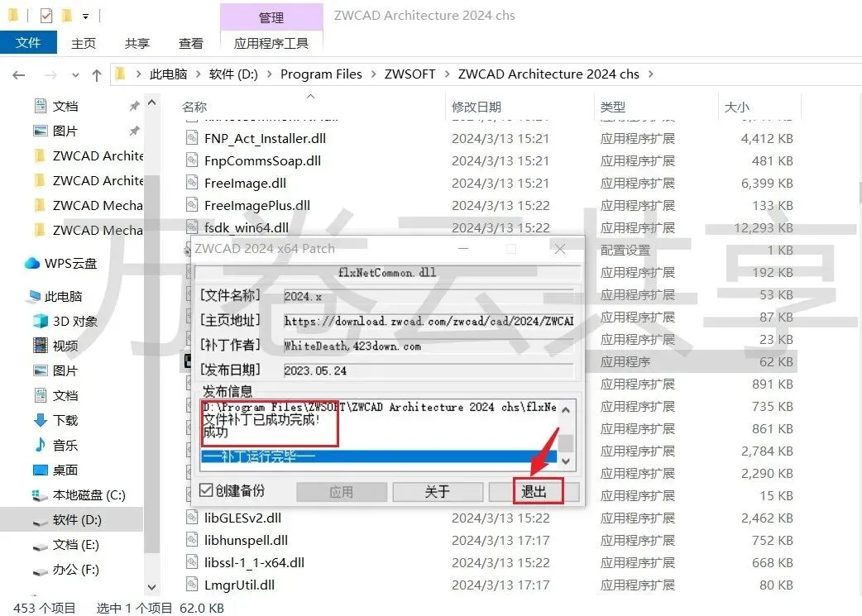This screenshot has height=616, width=862.
Task: Close the ZWCAD 2024 x64 Patch dialog
Action: [x=560, y=249]
